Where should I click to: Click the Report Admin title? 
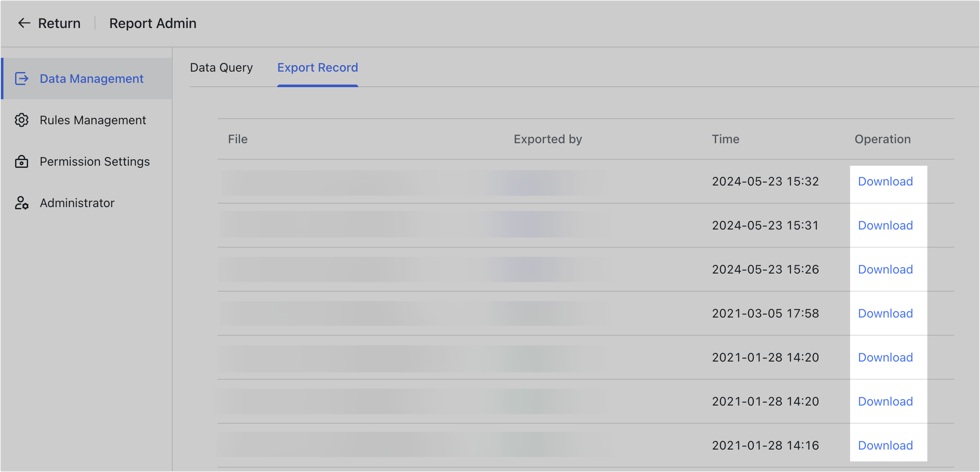point(153,23)
